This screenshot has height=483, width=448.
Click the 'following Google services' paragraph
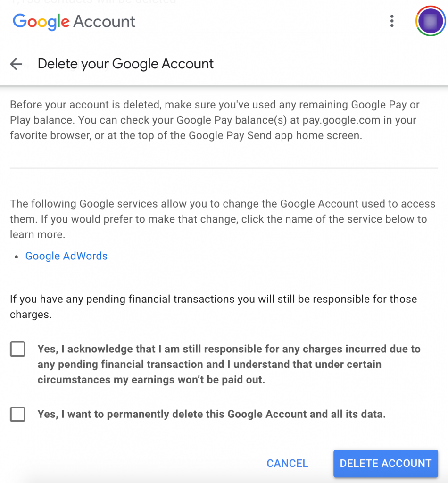point(223,219)
